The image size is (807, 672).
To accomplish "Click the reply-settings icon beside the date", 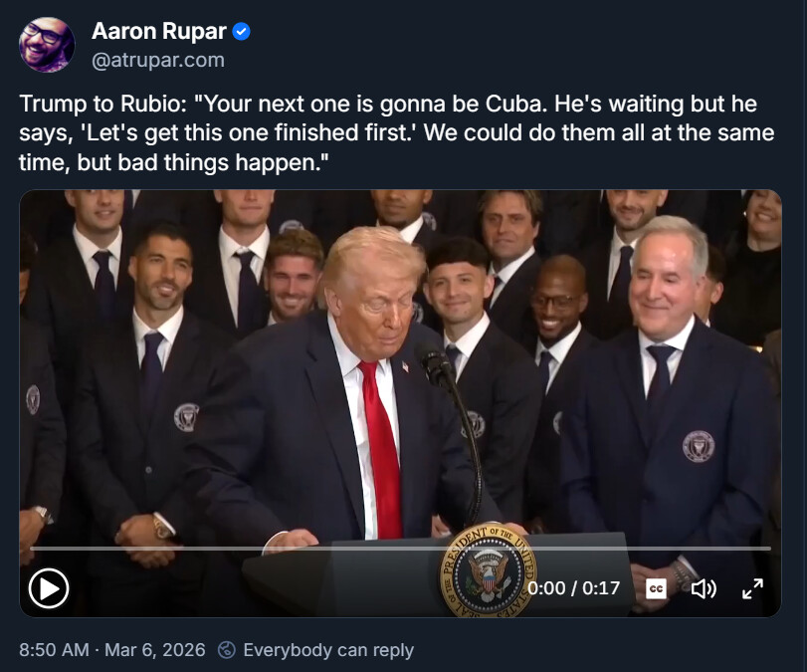I will click(x=227, y=650).
